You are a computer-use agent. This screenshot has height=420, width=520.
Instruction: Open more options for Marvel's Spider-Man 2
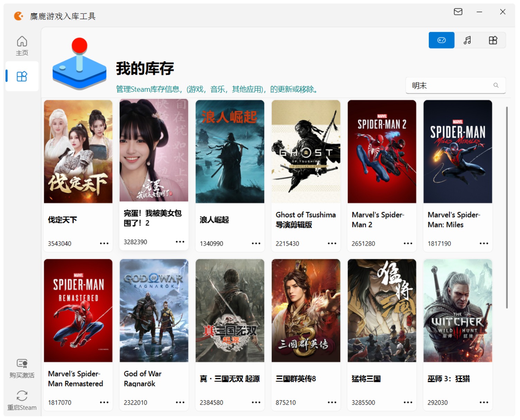coord(408,244)
